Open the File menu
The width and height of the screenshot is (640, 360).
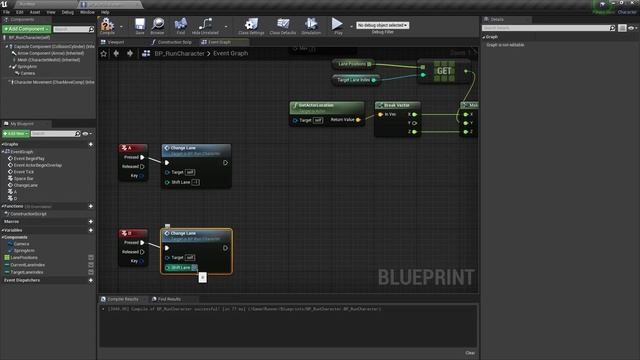pyautogui.click(x=7, y=12)
